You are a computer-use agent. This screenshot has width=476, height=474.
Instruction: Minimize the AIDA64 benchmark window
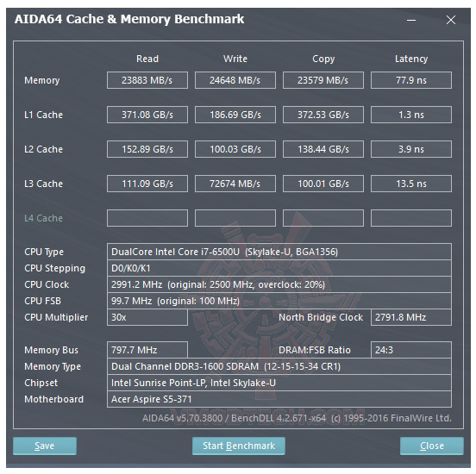click(411, 20)
